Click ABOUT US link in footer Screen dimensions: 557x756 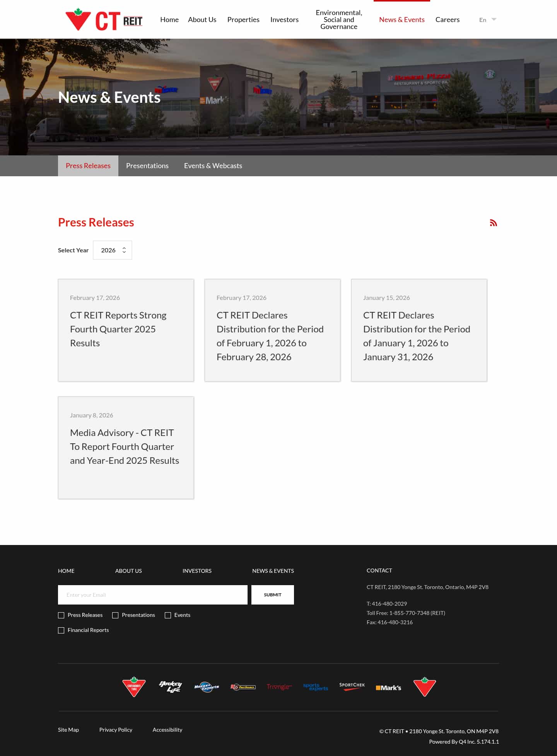pos(128,571)
